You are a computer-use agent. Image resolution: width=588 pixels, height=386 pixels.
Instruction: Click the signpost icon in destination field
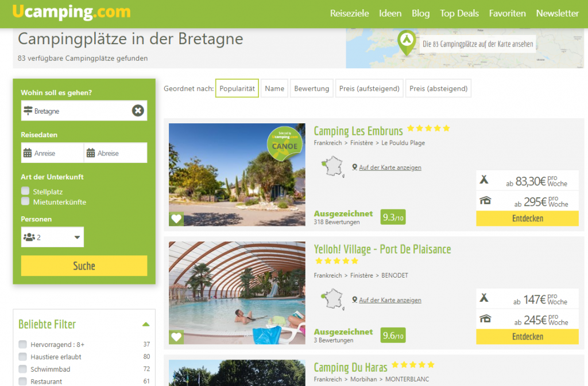coord(28,111)
